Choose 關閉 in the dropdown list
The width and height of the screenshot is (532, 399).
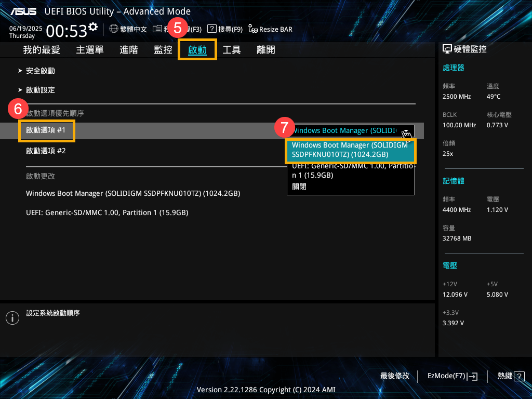point(299,187)
